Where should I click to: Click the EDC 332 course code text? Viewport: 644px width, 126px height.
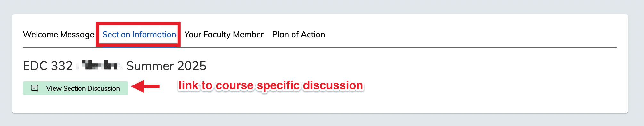click(48, 66)
